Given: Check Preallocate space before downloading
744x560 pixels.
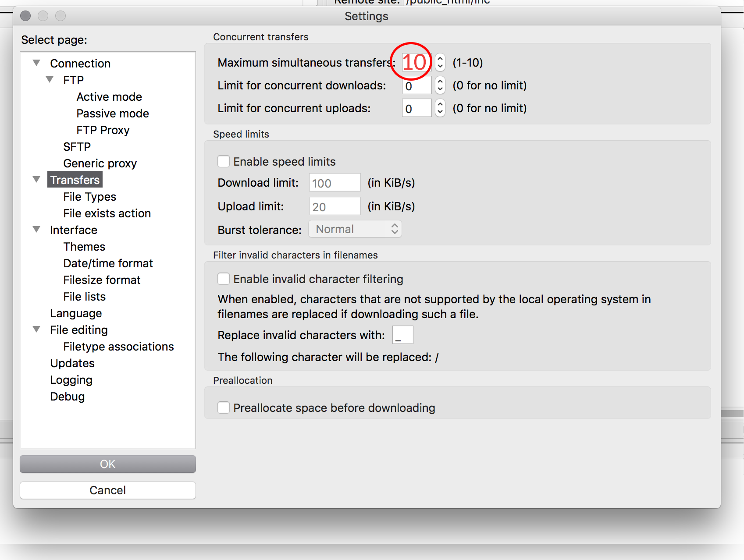Looking at the screenshot, I should (224, 408).
